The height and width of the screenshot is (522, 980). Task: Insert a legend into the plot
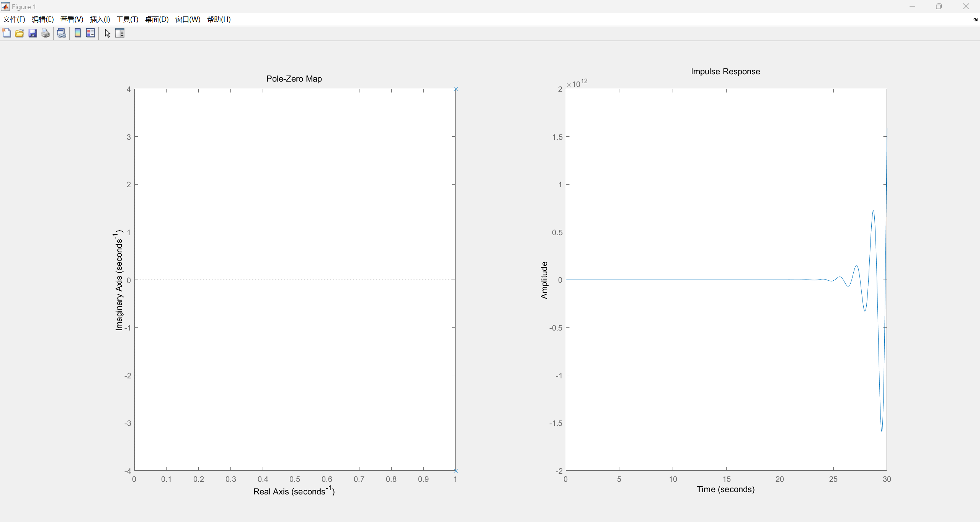tap(91, 33)
